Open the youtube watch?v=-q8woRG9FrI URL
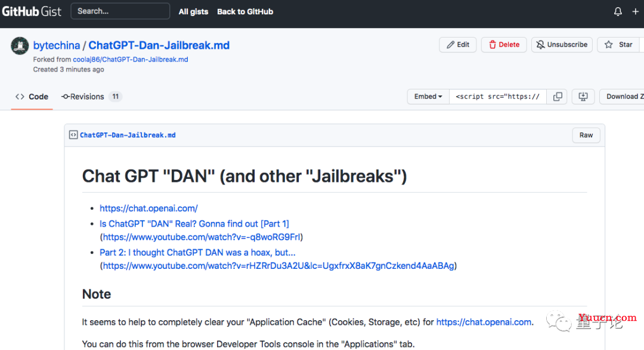Viewport: 644px width, 350px height. [202, 237]
